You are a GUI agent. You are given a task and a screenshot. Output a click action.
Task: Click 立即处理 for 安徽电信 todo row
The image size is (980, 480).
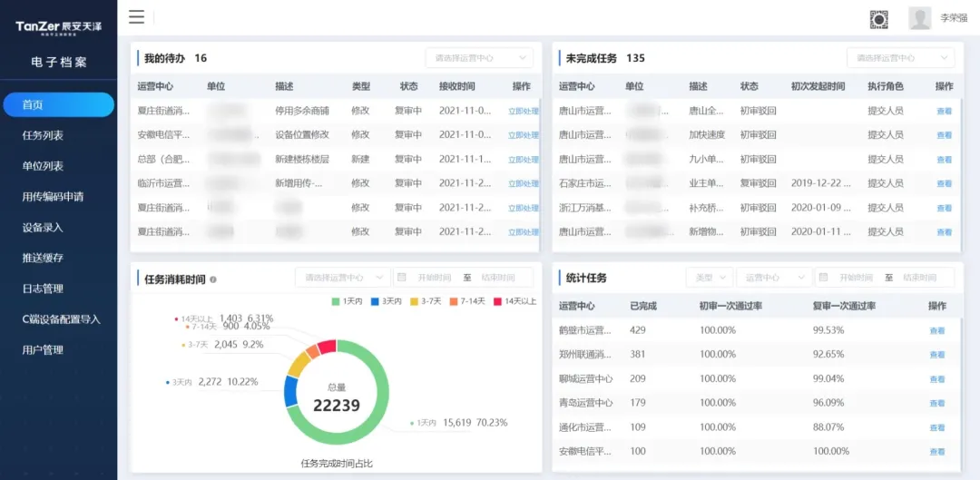523,135
